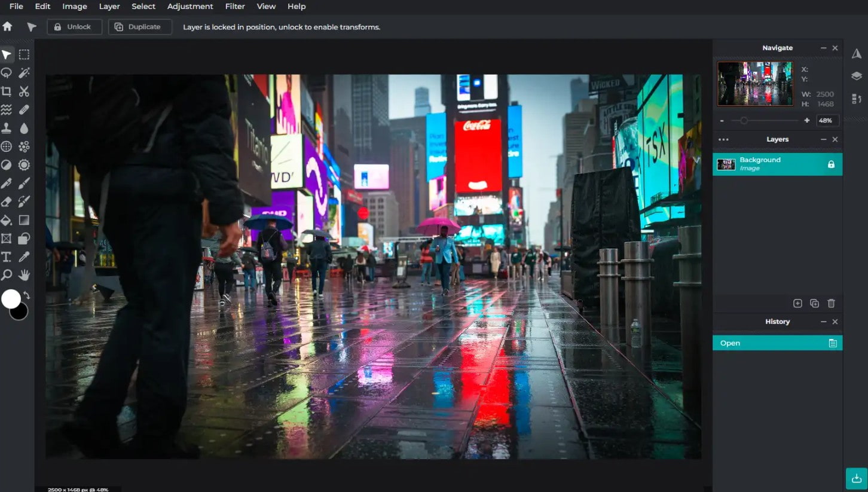Select the Hand pan tool
The width and height of the screenshot is (868, 492).
click(24, 275)
